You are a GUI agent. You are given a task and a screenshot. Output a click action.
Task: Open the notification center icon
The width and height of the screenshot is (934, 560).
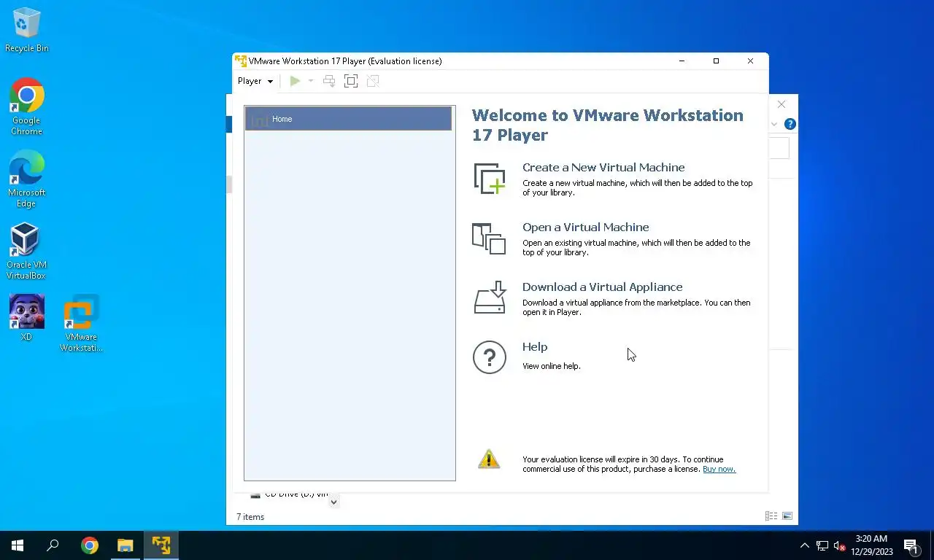tap(911, 545)
